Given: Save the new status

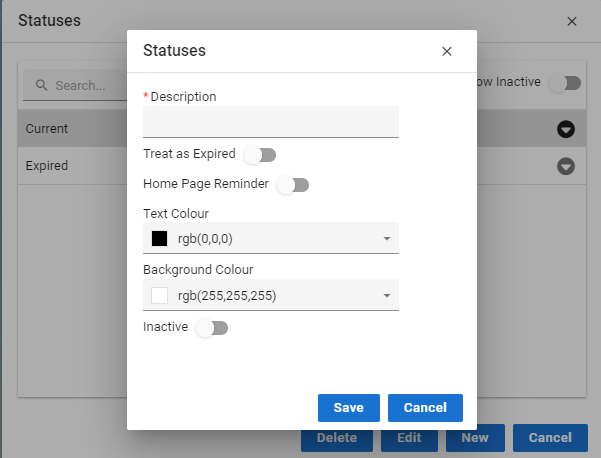Looking at the screenshot, I should [x=349, y=408].
